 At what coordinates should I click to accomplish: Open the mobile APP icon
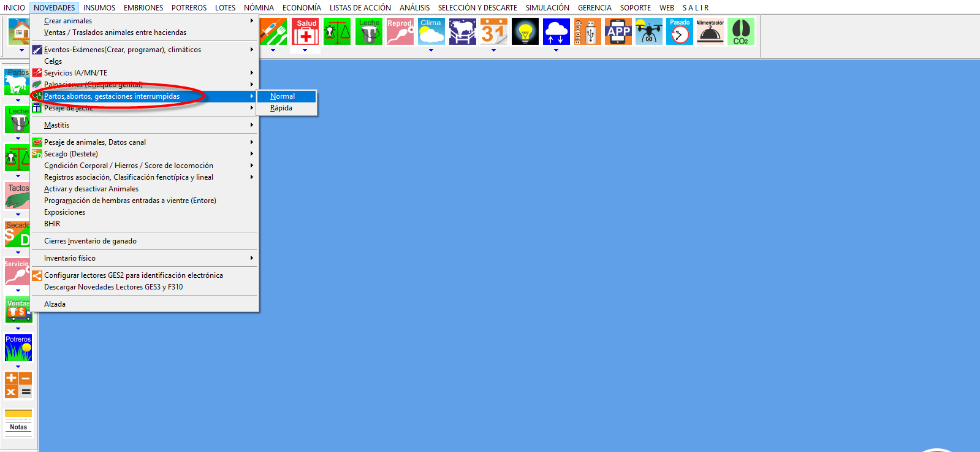[x=618, y=31]
